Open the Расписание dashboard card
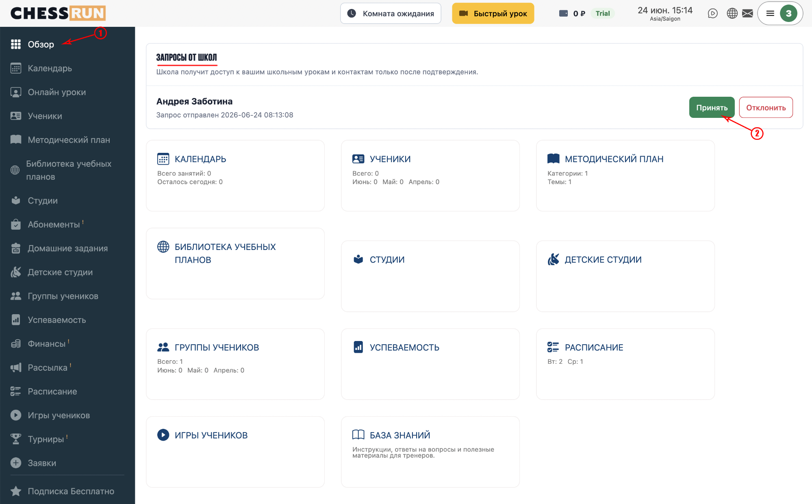The image size is (812, 504). click(x=625, y=364)
